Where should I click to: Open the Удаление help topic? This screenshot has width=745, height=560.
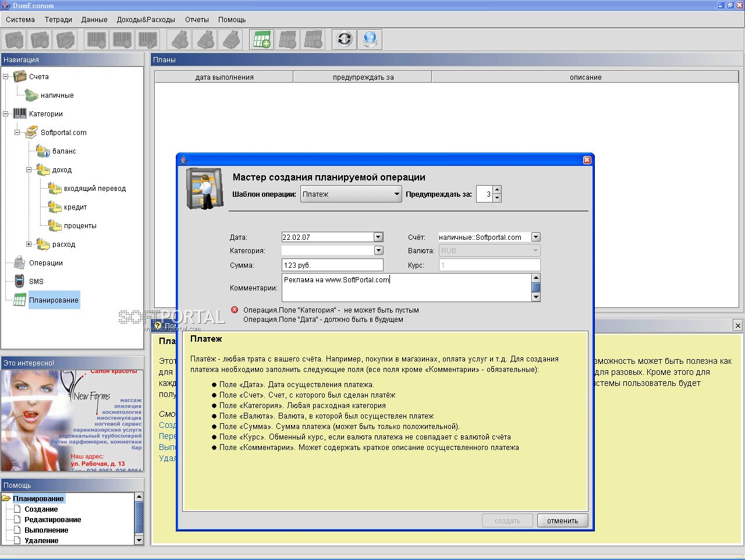(41, 540)
